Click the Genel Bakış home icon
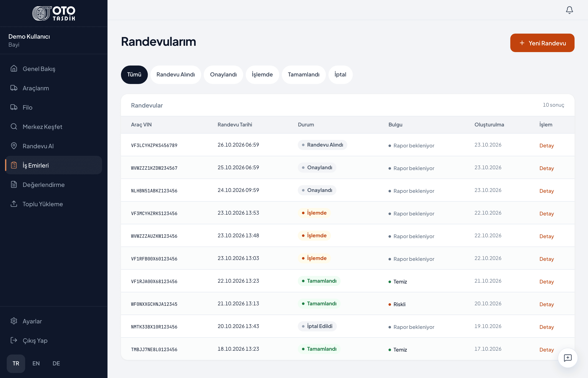This screenshot has width=588, height=378. [x=14, y=68]
